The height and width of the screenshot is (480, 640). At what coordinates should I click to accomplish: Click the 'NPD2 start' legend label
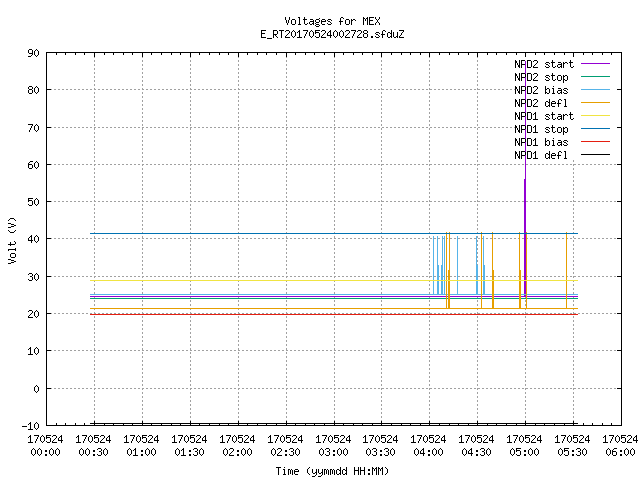coord(544,64)
